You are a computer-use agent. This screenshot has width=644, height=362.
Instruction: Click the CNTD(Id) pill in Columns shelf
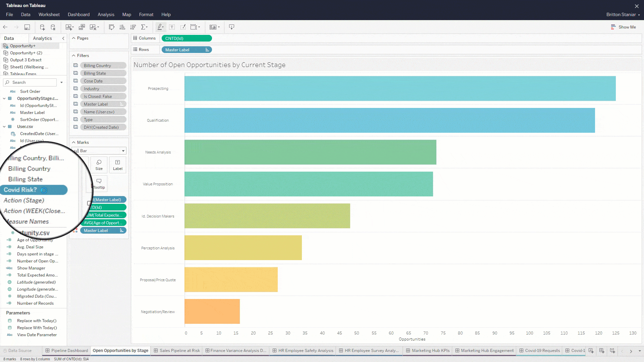click(x=186, y=39)
